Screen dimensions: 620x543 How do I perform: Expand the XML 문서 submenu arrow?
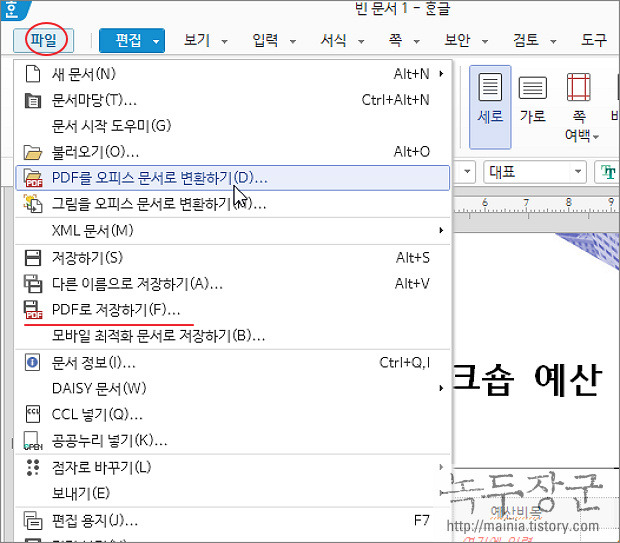pos(441,230)
